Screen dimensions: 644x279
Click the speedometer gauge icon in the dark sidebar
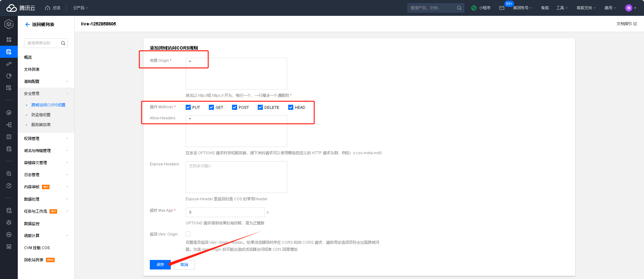(9, 186)
